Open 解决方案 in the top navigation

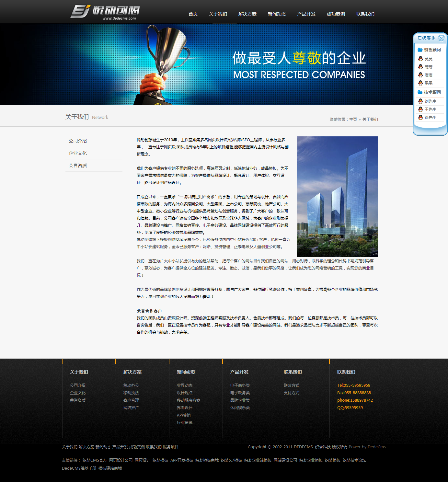point(247,14)
